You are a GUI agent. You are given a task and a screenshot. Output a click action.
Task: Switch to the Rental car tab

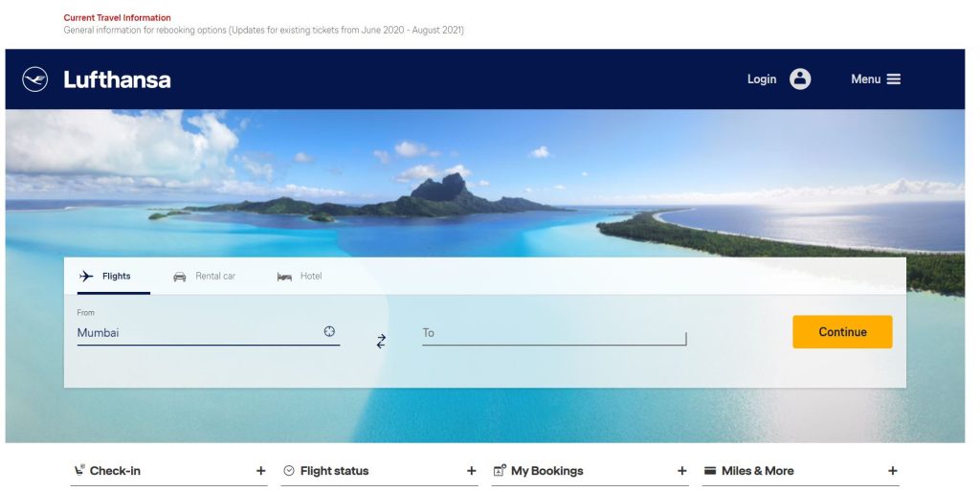click(x=205, y=277)
